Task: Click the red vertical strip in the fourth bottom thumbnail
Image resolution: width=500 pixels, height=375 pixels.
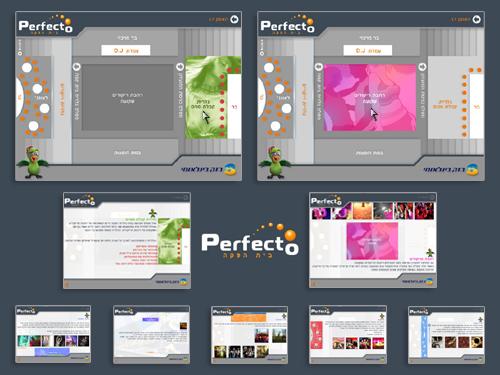Action: [x=316, y=335]
